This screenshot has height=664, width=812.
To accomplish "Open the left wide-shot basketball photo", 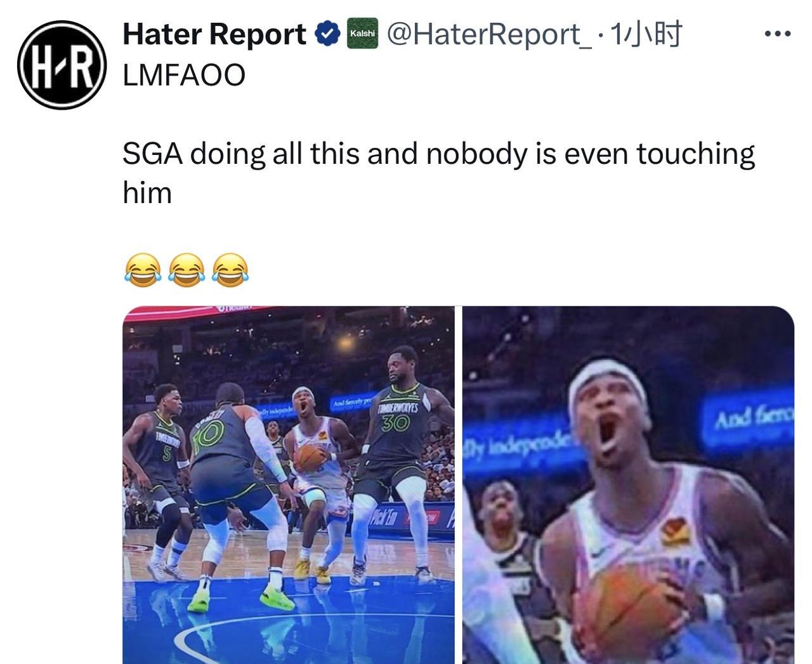I will click(x=289, y=485).
